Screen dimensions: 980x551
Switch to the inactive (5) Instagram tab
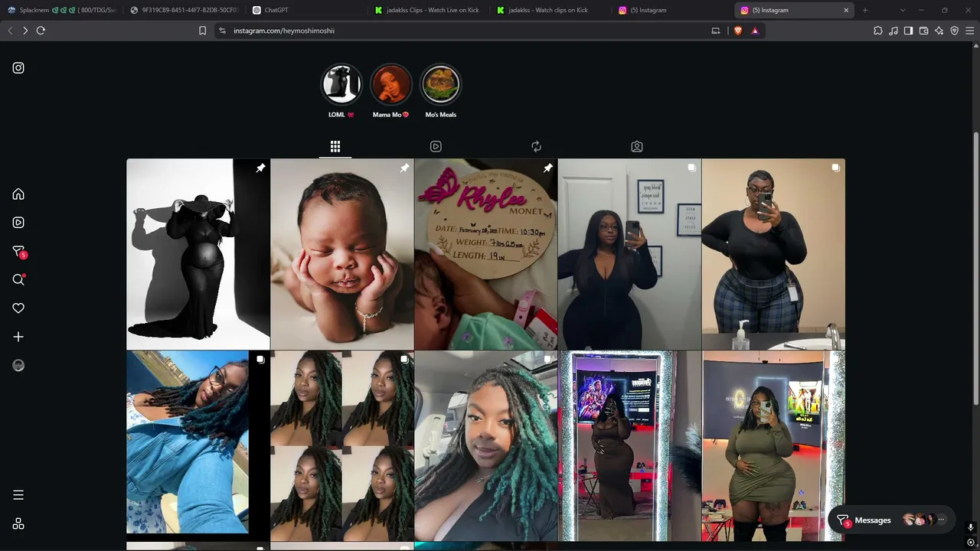pos(672,10)
